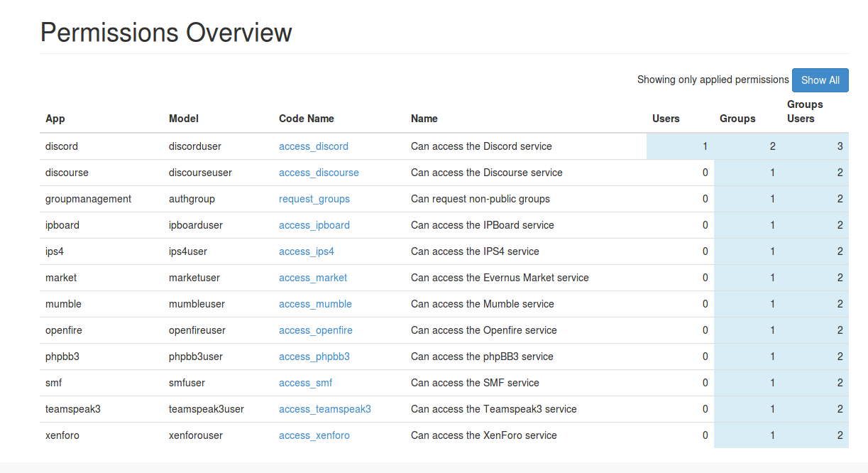The width and height of the screenshot is (868, 473).
Task: Click the access_xenforo link
Action: click(x=314, y=435)
